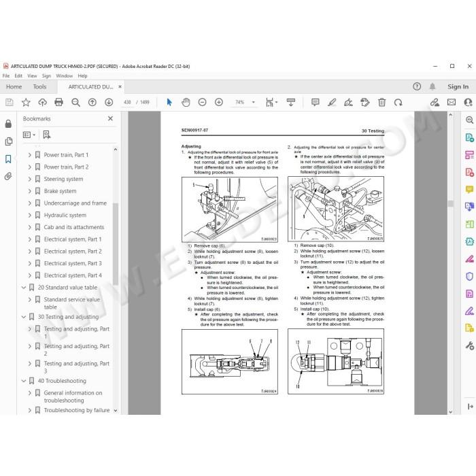Screen dimensions: 476x476
Task: Click the Add comment sticky note icon
Action: point(316,102)
